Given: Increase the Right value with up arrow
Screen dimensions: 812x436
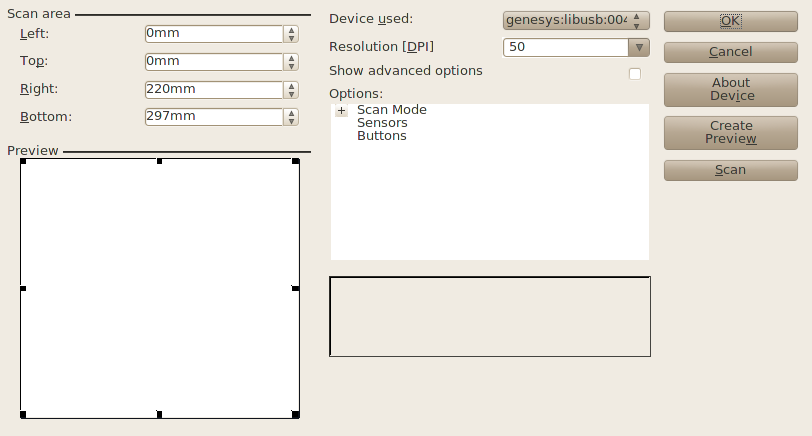Looking at the screenshot, I should point(292,86).
